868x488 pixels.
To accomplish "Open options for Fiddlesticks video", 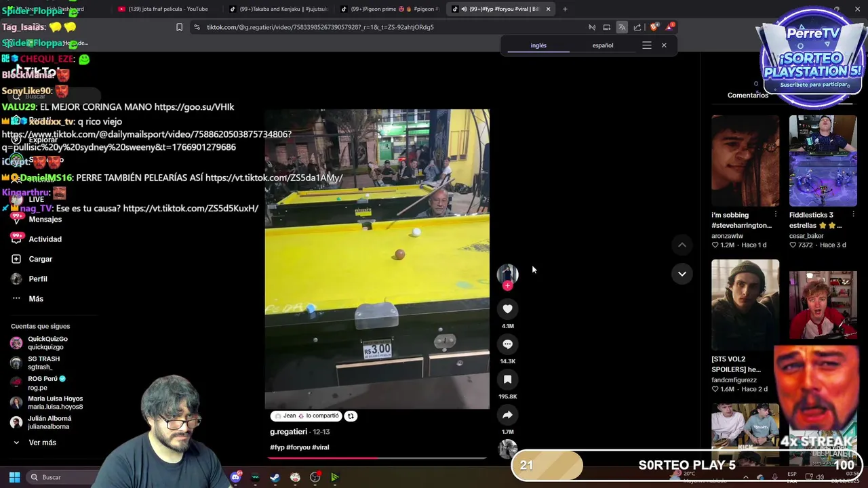I will [853, 215].
